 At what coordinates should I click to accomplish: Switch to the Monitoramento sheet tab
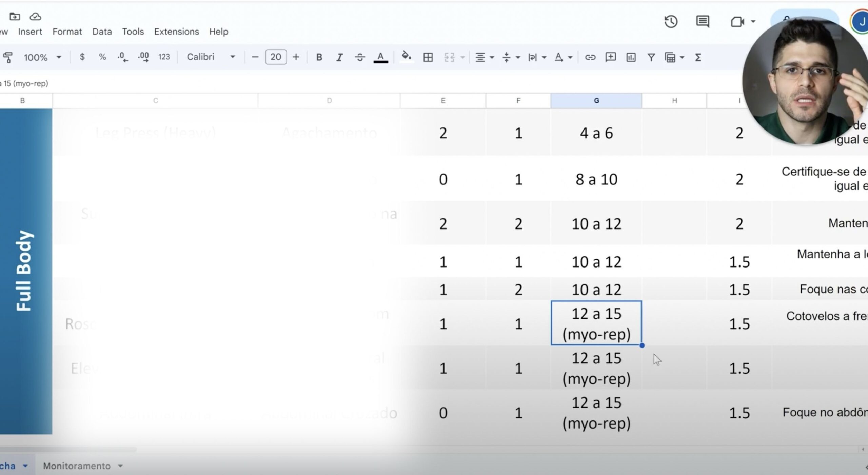coord(77,466)
